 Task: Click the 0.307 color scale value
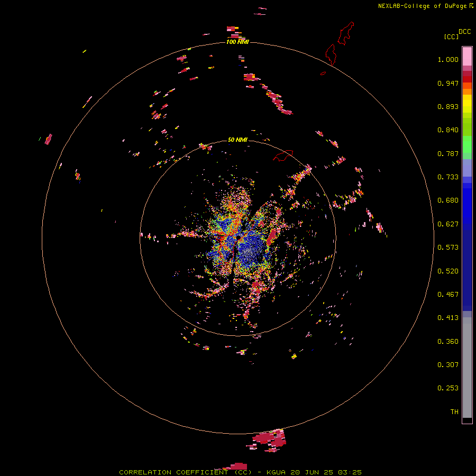(x=448, y=365)
